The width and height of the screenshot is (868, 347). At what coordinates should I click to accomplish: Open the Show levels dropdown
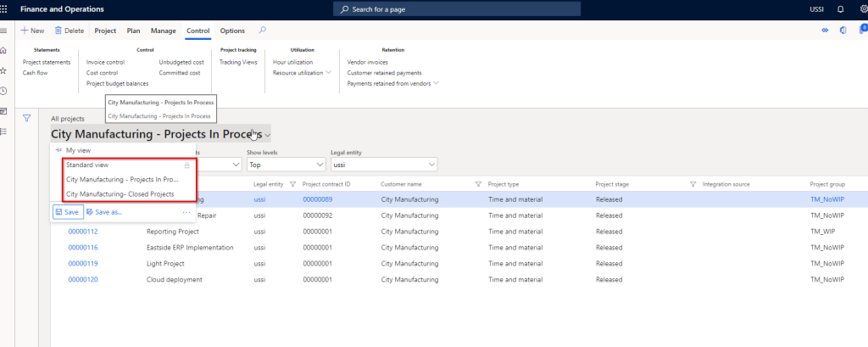(286, 164)
